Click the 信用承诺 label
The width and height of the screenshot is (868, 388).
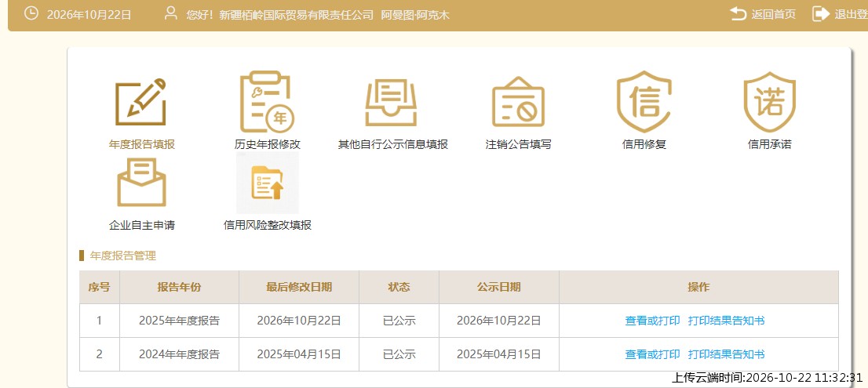click(x=769, y=145)
